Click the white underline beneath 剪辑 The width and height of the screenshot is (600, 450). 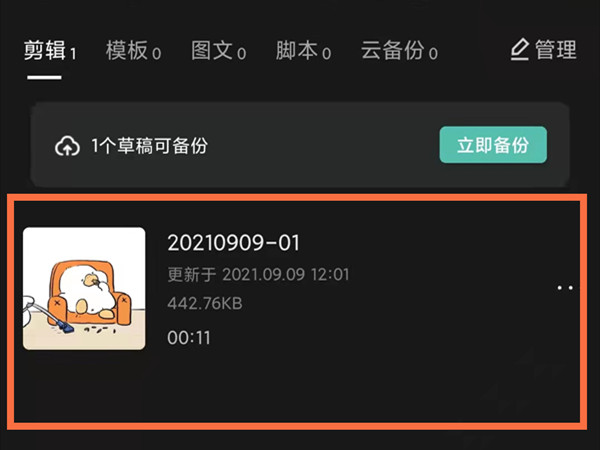pyautogui.click(x=44, y=77)
